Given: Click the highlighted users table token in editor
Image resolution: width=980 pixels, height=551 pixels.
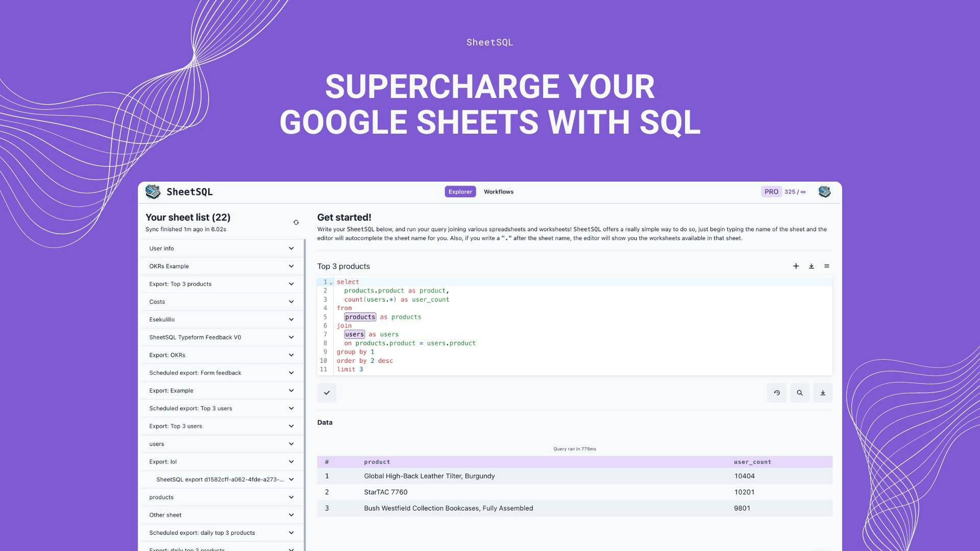Looking at the screenshot, I should coord(354,335).
